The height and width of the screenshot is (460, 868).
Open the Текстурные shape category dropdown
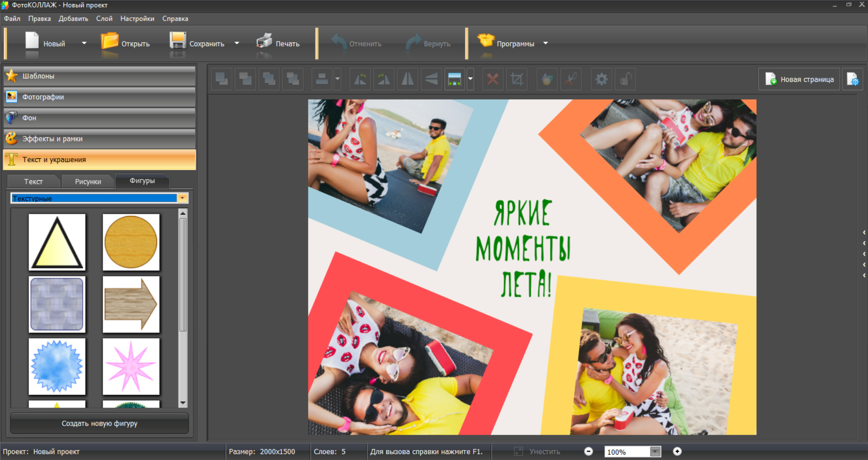point(182,198)
